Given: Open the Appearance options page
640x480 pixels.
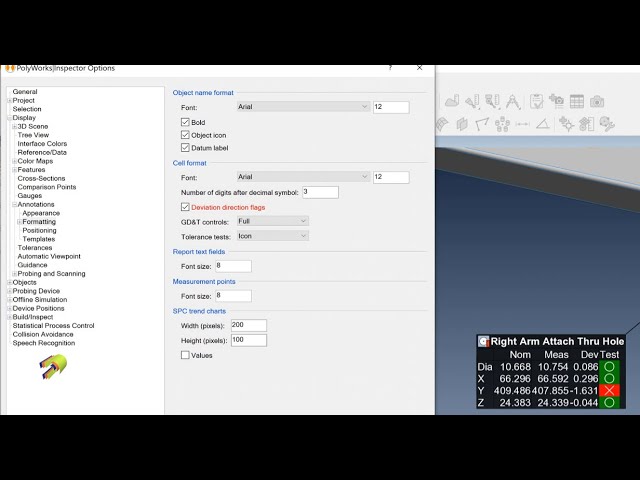Looking at the screenshot, I should tap(41, 213).
